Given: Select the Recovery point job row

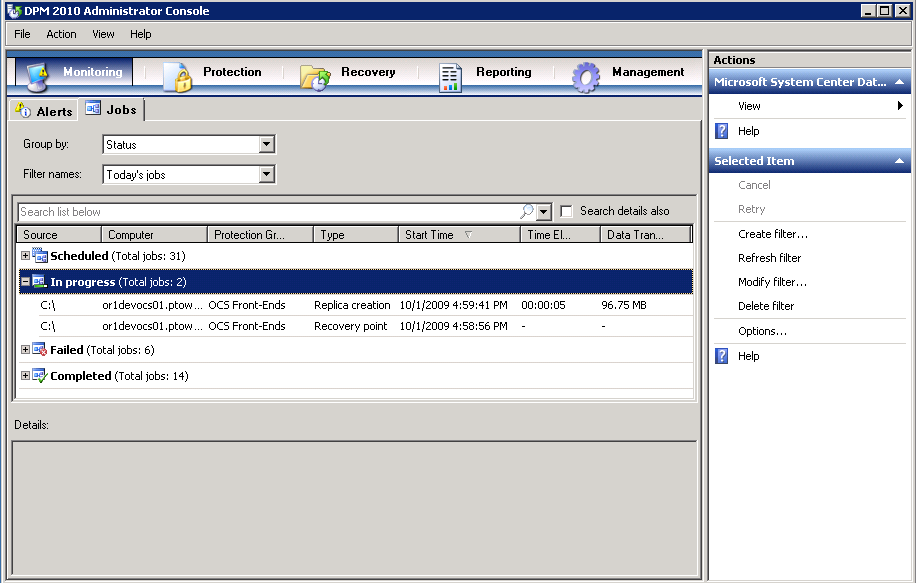Looking at the screenshot, I should pyautogui.click(x=355, y=326).
